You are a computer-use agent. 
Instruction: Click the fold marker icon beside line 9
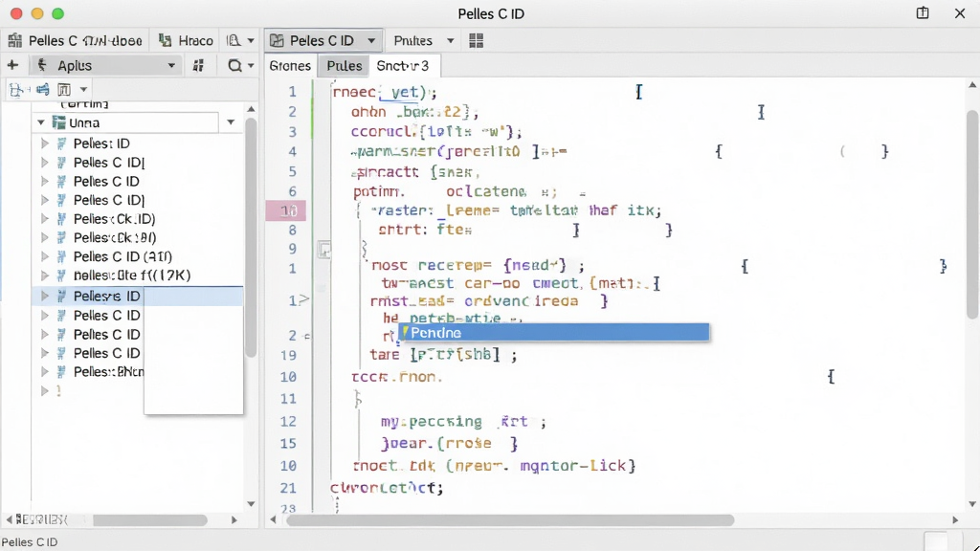[x=324, y=250]
